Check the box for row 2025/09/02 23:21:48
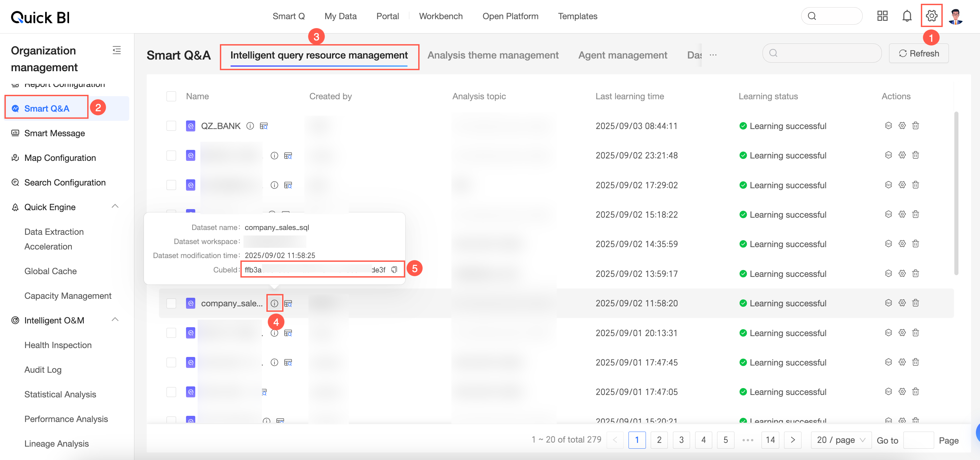 171,155
